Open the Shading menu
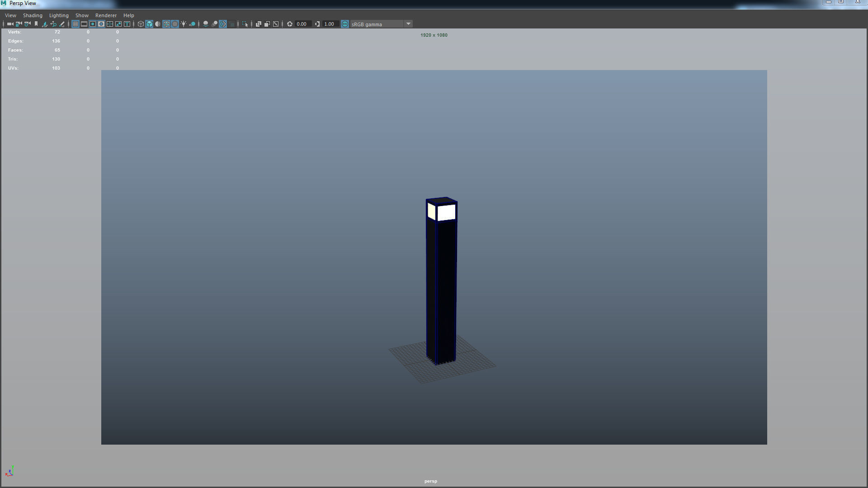868x488 pixels. pyautogui.click(x=33, y=15)
